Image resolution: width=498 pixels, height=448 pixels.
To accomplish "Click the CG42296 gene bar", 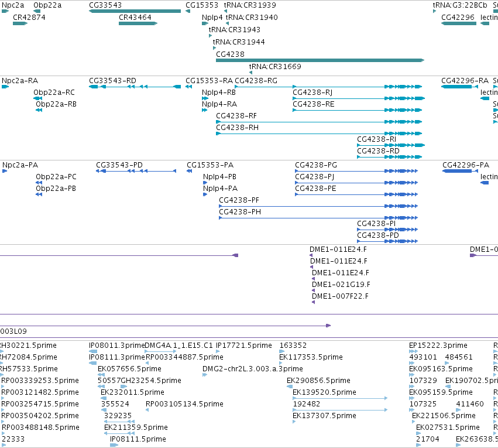I will click(x=459, y=23).
